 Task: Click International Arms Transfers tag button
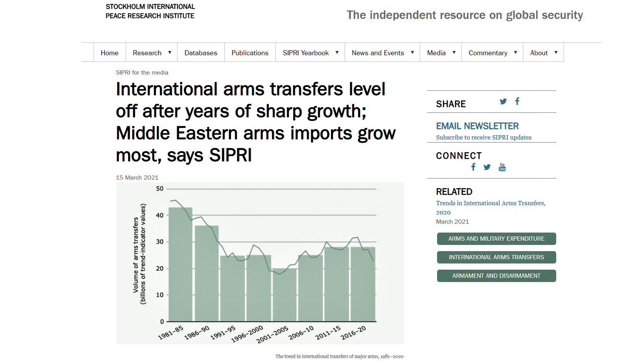496,257
